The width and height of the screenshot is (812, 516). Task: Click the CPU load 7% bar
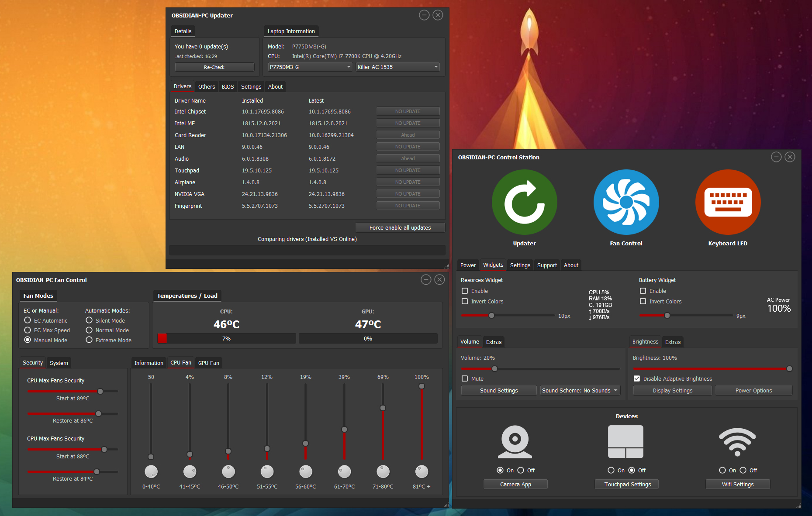point(227,338)
